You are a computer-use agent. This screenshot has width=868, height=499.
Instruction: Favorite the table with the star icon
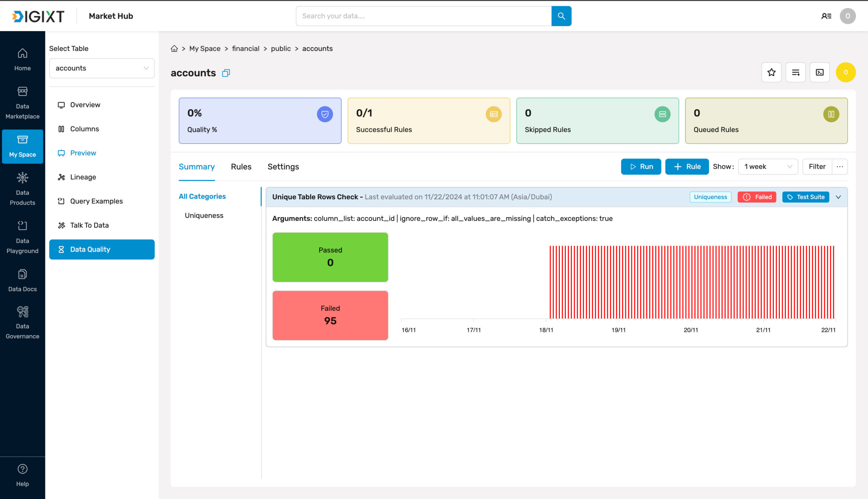(x=771, y=72)
